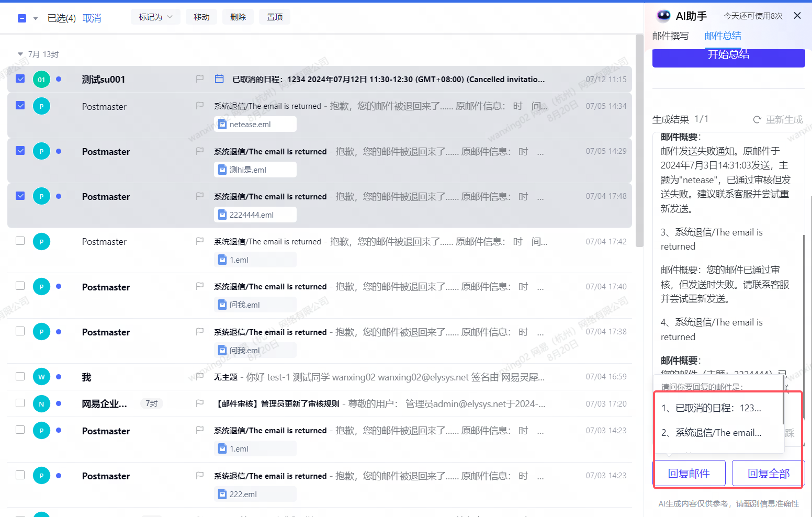Open the 测hi是.eml attachment
Image resolution: width=812 pixels, height=517 pixels.
click(255, 170)
